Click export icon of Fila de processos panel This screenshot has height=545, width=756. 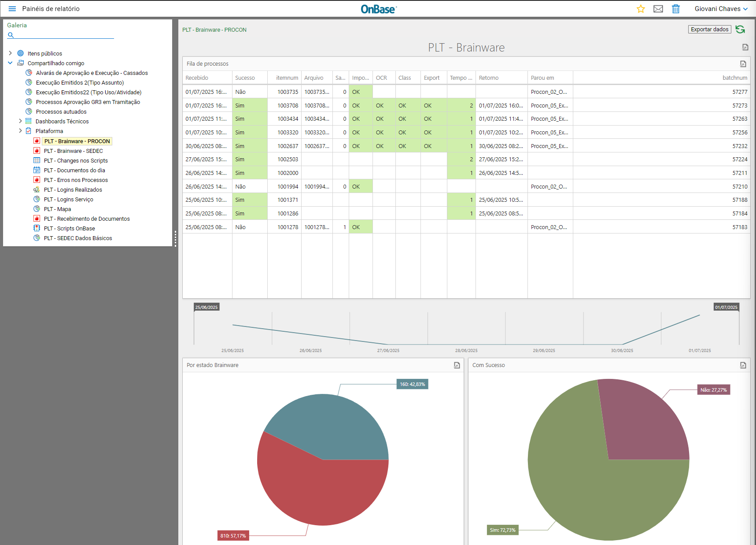(743, 64)
